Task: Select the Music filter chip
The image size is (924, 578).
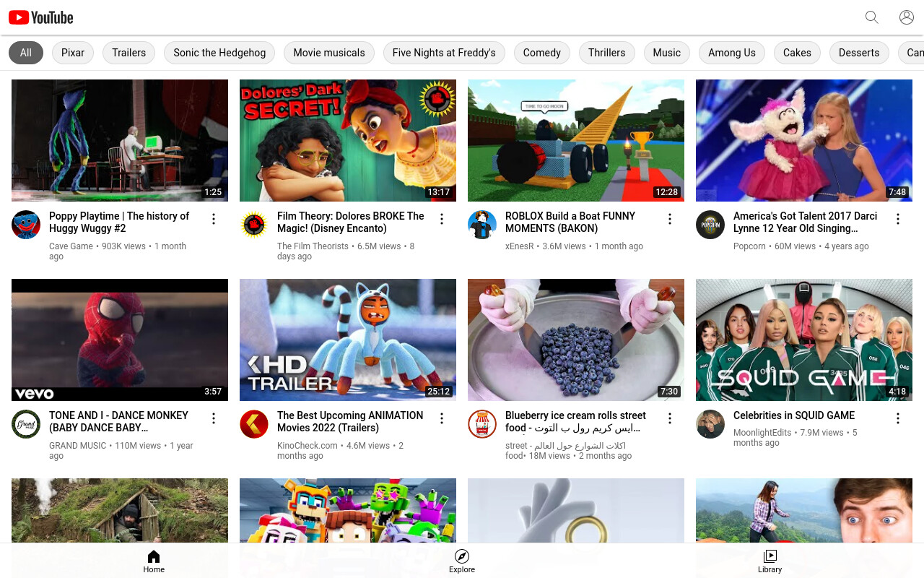Action: (667, 53)
